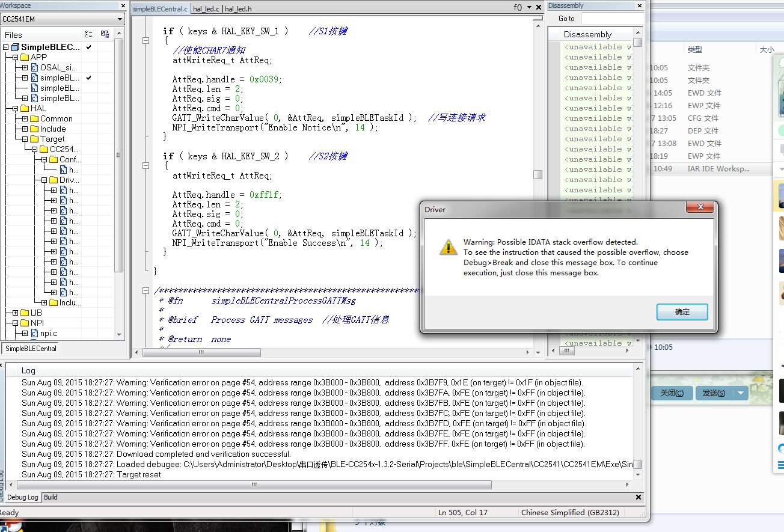Image resolution: width=784 pixels, height=532 pixels.
Task: Switch to the hal_led.c editor tab
Action: (206, 9)
